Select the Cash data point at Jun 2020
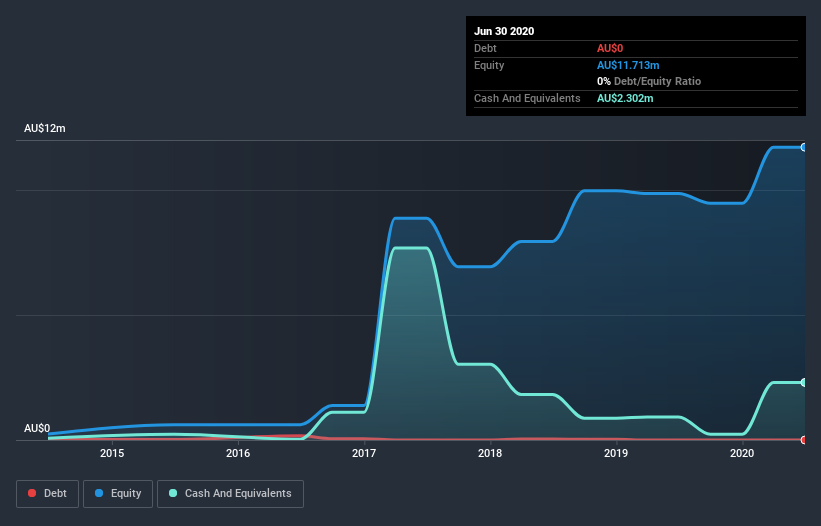821x526 pixels. click(x=804, y=383)
